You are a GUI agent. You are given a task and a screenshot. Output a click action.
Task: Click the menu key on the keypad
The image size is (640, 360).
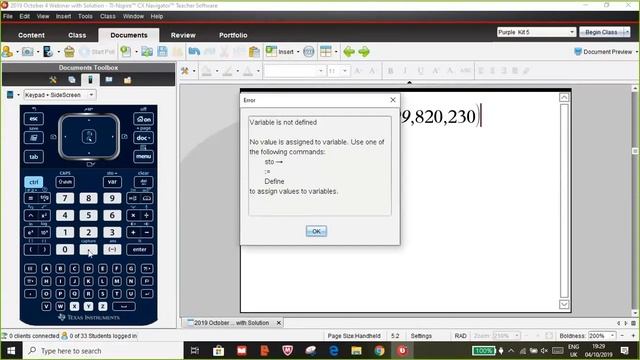tap(144, 156)
